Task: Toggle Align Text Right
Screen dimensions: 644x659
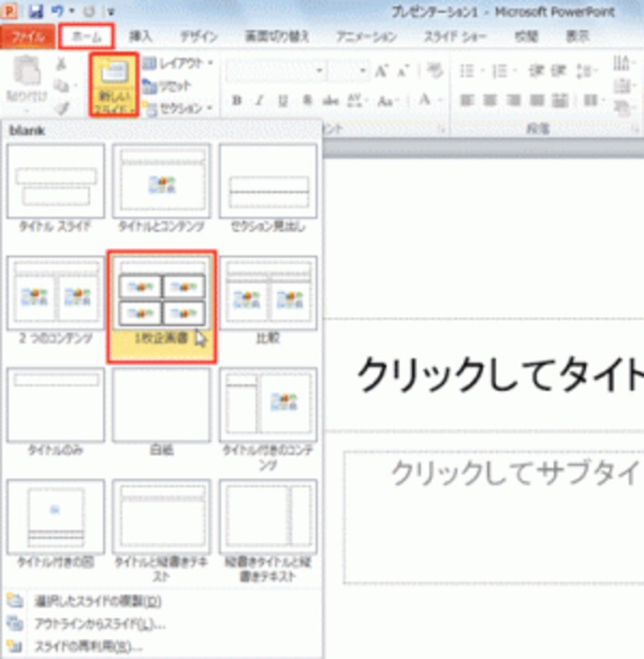Action: (514, 101)
